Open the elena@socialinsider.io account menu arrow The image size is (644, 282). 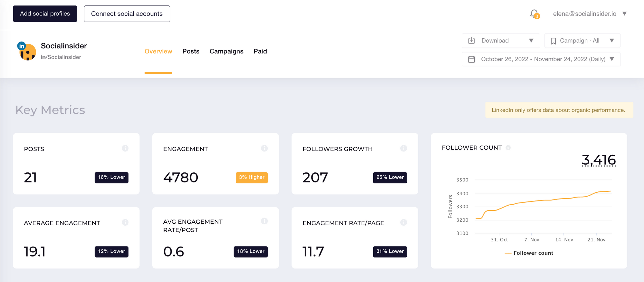click(624, 14)
